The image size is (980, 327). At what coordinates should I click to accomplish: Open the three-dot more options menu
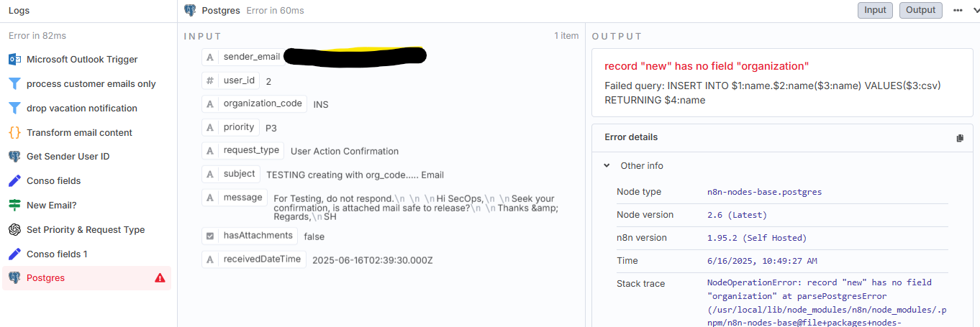click(x=958, y=10)
